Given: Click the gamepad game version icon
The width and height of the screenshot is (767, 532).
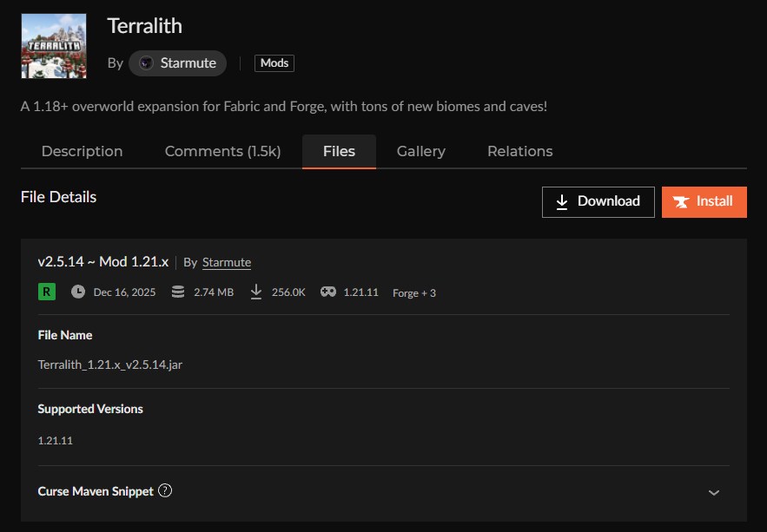Looking at the screenshot, I should pos(328,292).
